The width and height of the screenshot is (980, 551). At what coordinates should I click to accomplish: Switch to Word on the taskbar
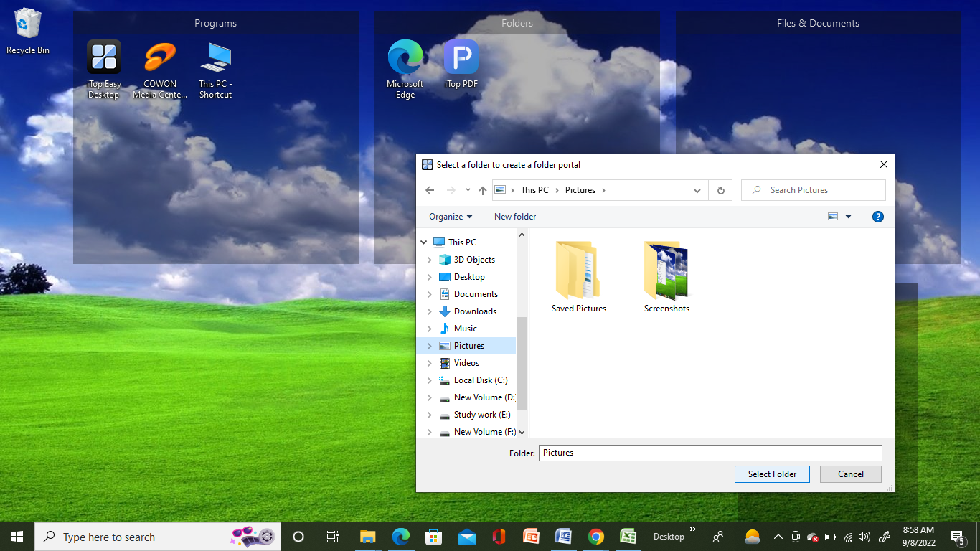point(563,537)
